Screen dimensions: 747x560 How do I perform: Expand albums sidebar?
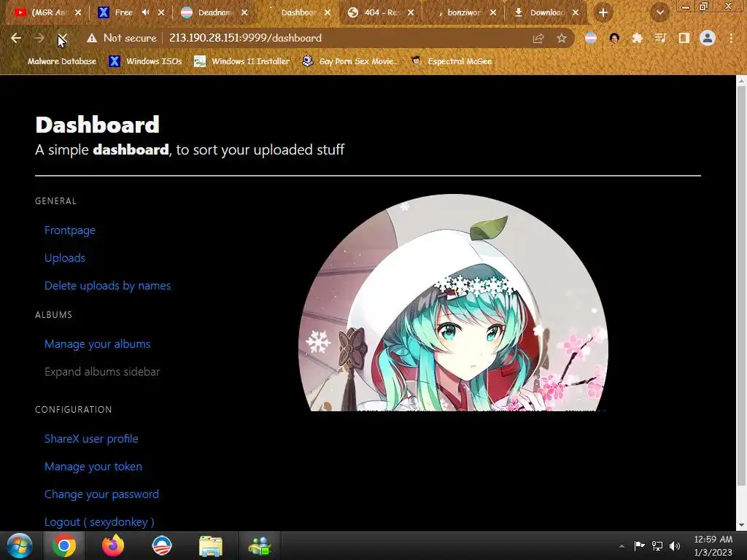coord(102,372)
